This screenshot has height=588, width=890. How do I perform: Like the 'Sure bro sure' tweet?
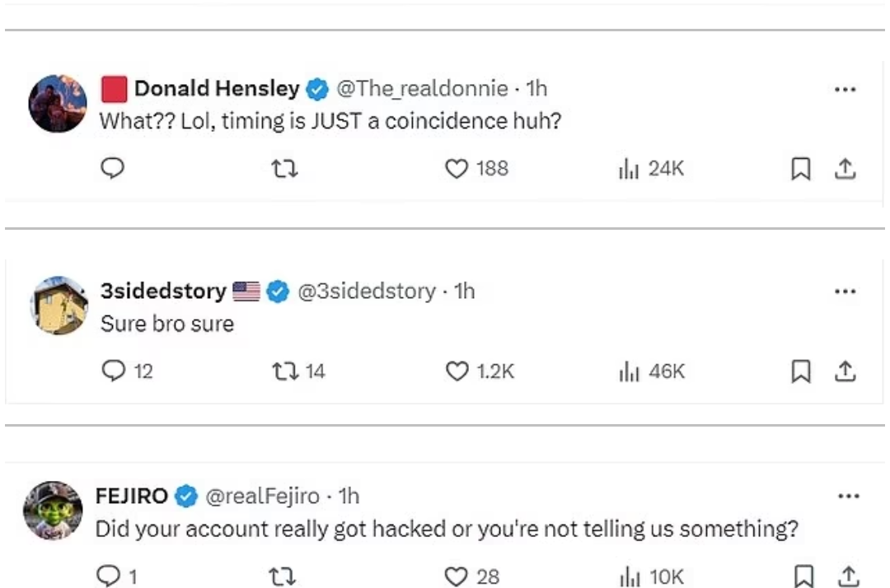pyautogui.click(x=456, y=371)
